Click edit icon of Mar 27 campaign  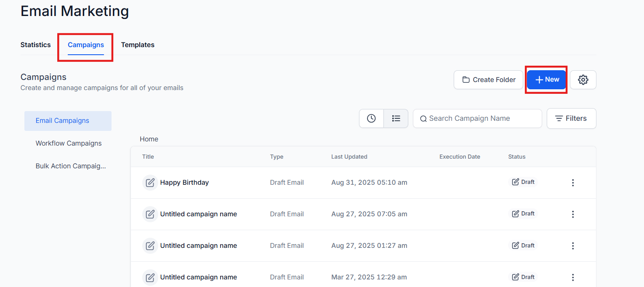pyautogui.click(x=150, y=277)
